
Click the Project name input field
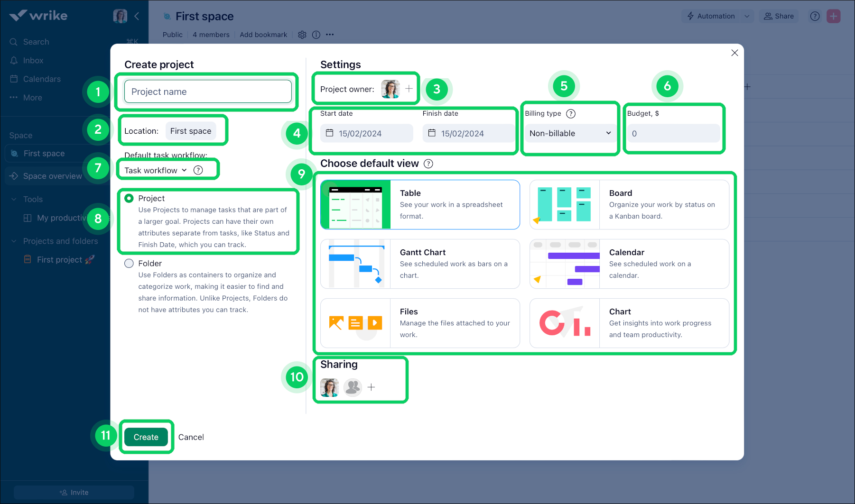pyautogui.click(x=207, y=92)
